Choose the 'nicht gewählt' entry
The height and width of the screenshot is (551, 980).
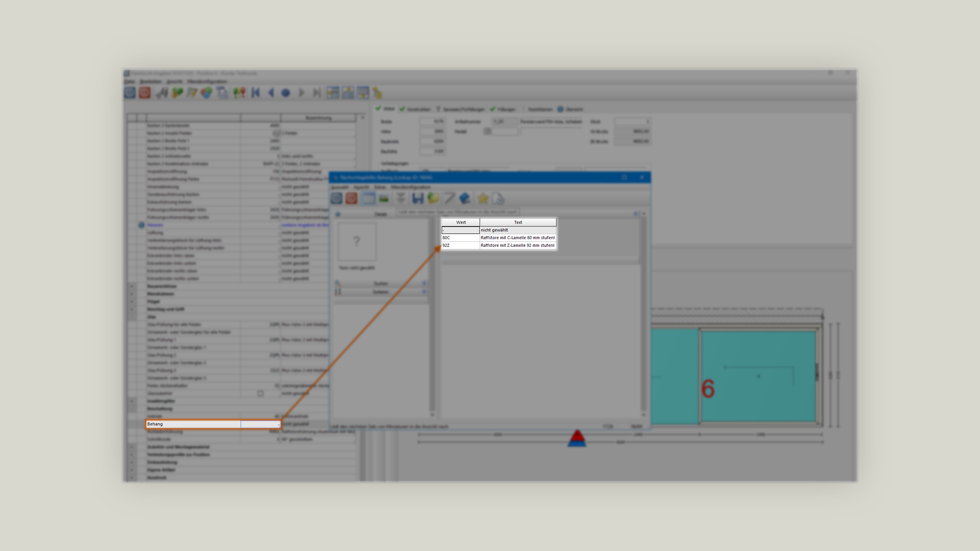pos(518,230)
